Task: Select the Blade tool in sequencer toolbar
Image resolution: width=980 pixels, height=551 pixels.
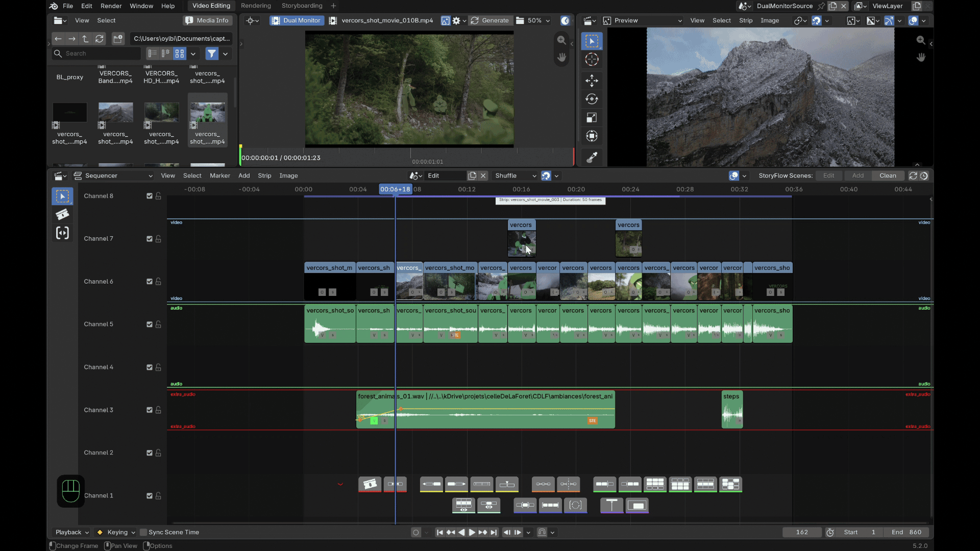Action: [62, 215]
